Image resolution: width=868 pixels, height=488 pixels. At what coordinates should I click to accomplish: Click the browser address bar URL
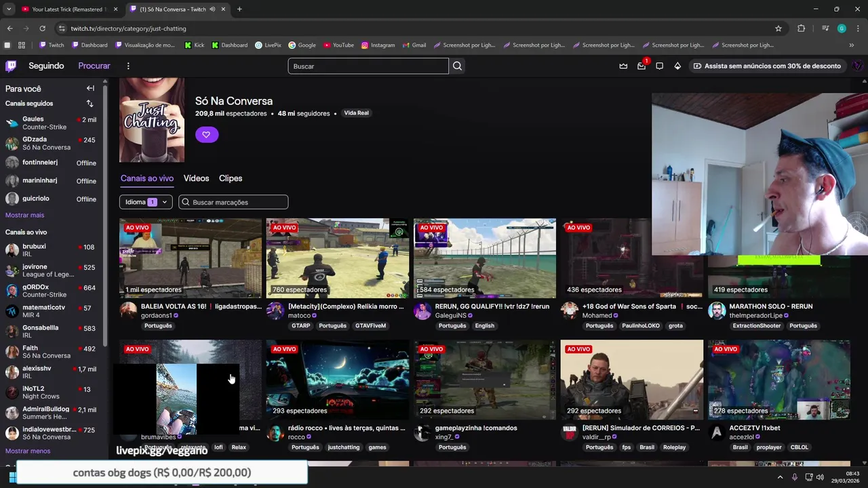tap(129, 28)
